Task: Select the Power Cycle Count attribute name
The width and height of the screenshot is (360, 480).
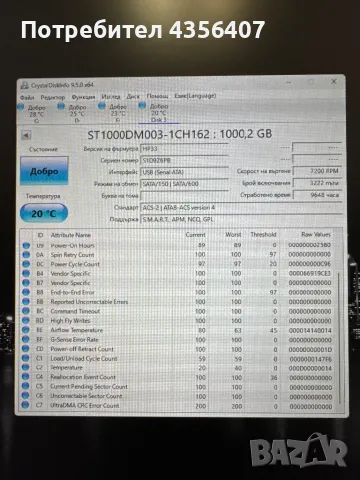Action: (75, 264)
